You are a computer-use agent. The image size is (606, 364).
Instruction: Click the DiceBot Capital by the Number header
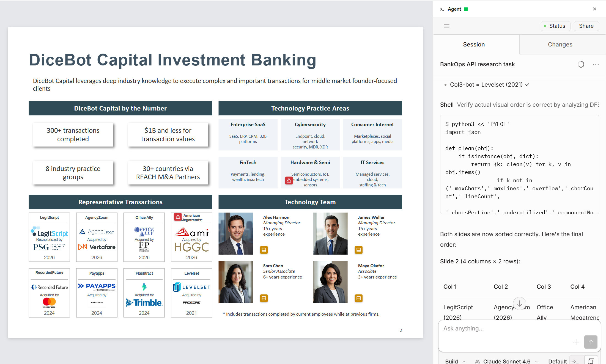[120, 108]
